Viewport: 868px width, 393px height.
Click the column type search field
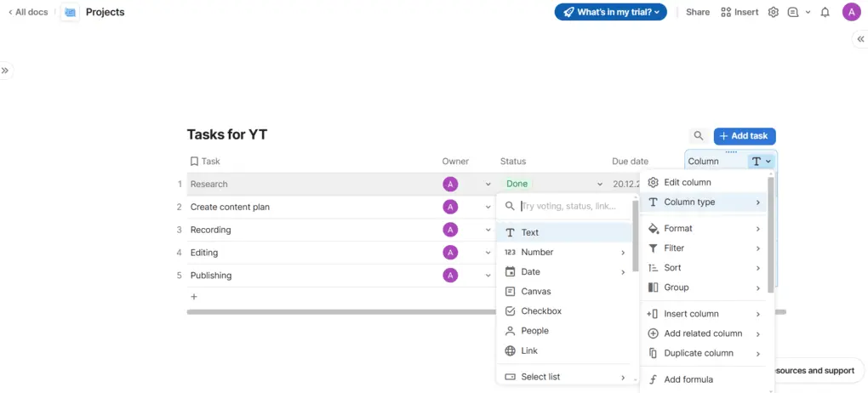568,206
